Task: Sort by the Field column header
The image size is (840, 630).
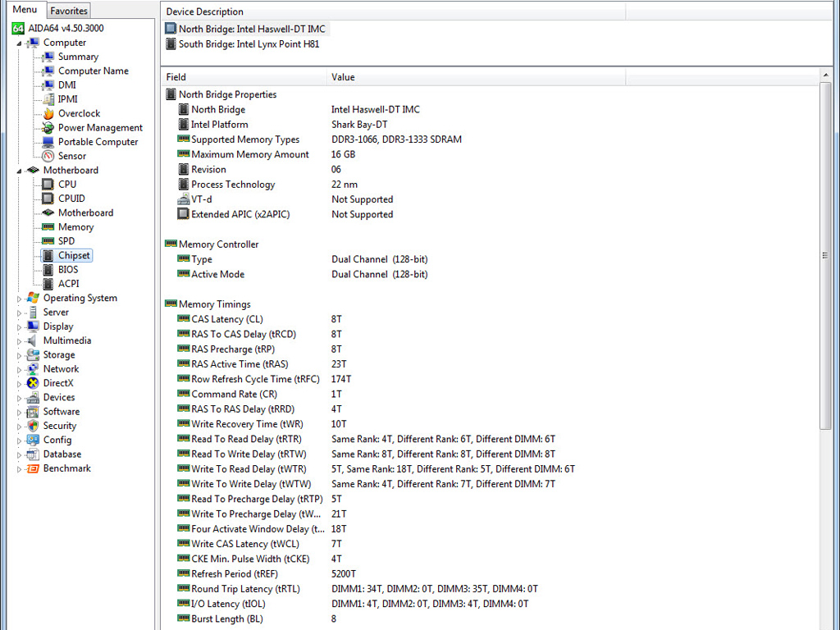Action: click(x=244, y=77)
